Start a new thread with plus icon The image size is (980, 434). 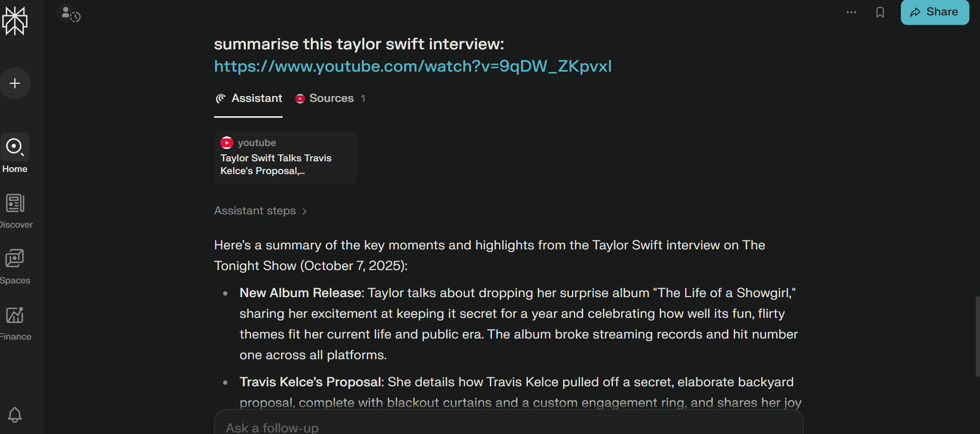click(x=15, y=83)
